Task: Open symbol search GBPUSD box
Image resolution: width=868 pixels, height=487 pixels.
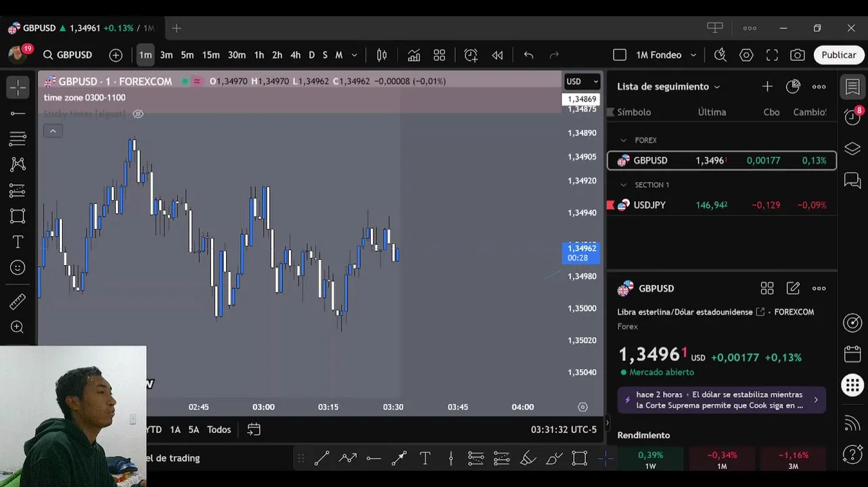Action: coord(68,55)
